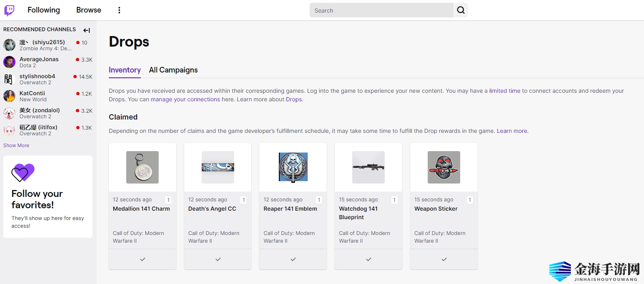Click game name under Medallion 141 Charm
The image size is (644, 284).
pos(138,237)
